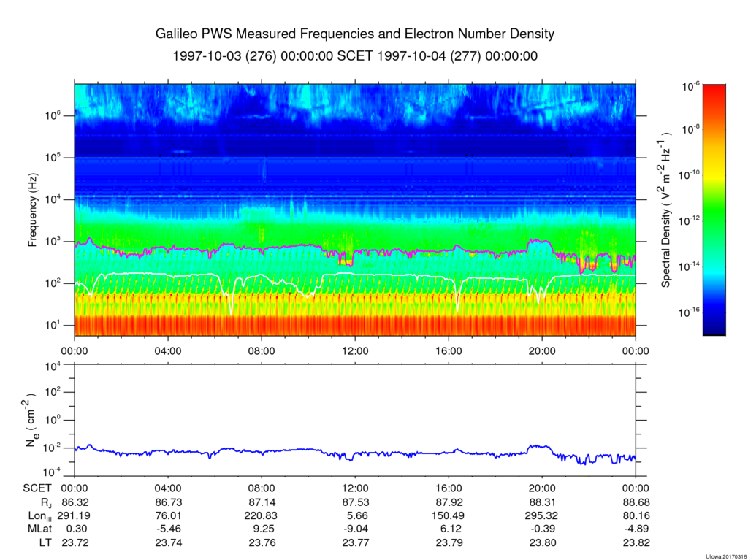
Task: Select the date range subtitle text
Action: tap(355, 56)
